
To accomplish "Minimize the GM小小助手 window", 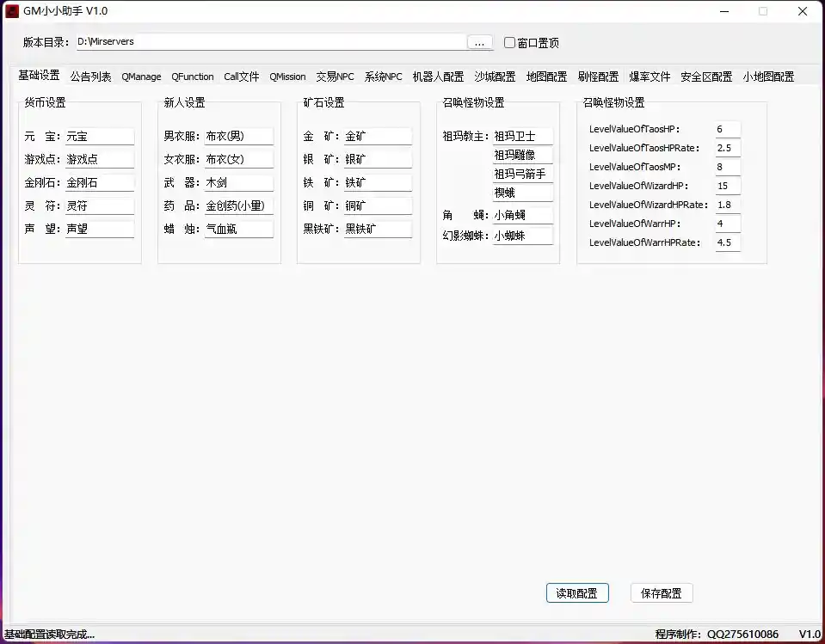I will point(724,11).
